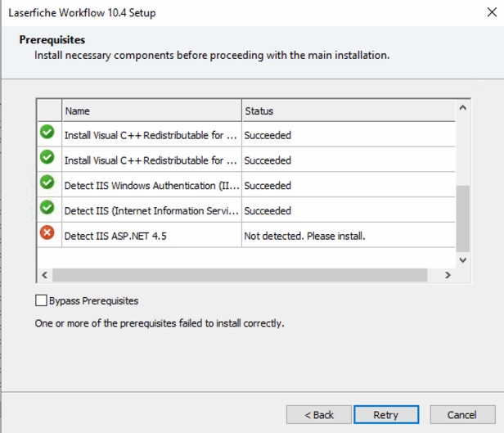Image resolution: width=504 pixels, height=433 pixels.
Task: Enable the Bypass Prerequisites checkbox
Action: click(42, 300)
